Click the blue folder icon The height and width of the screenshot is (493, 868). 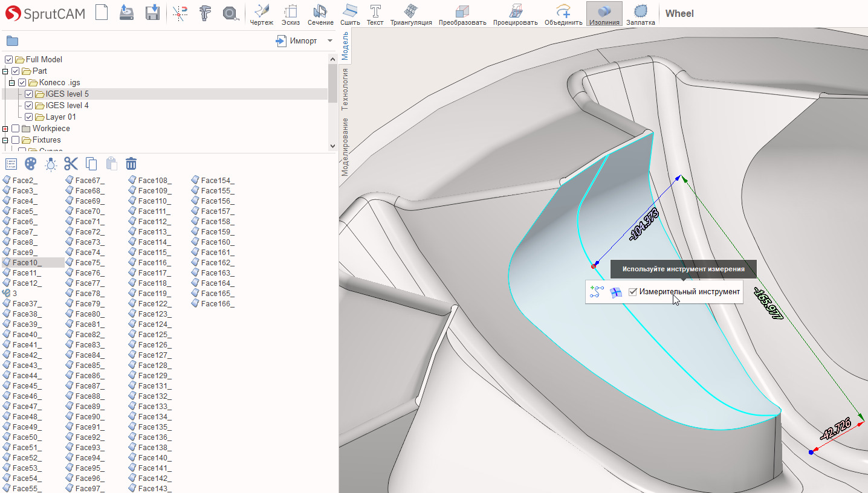click(x=12, y=41)
